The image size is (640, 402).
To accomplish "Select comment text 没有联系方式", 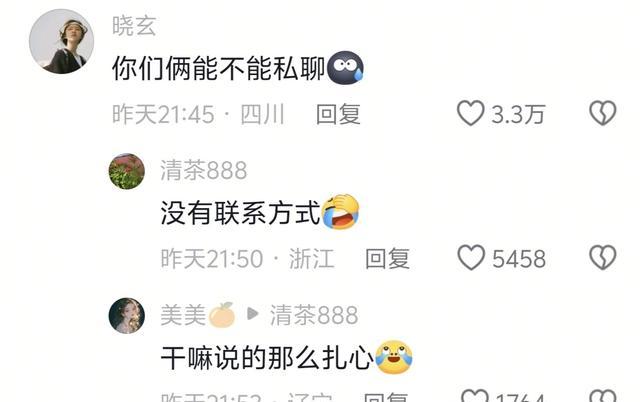I will coord(241,213).
